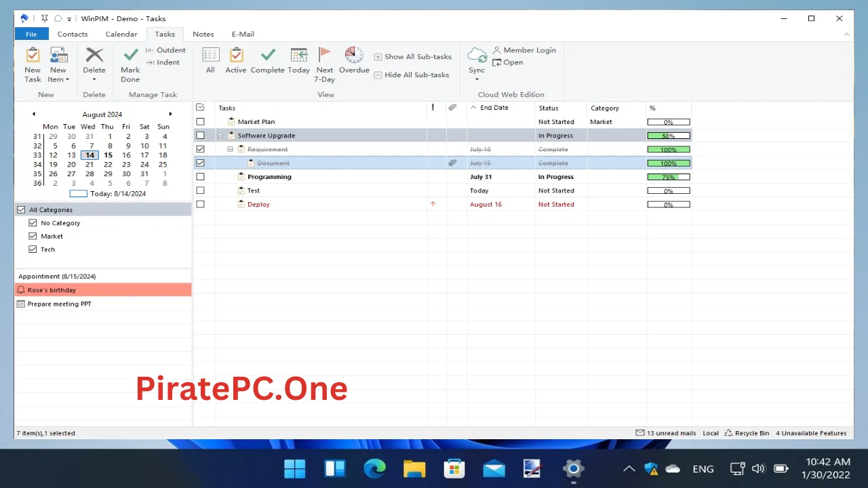Check the Programming task checkbox

coord(200,177)
